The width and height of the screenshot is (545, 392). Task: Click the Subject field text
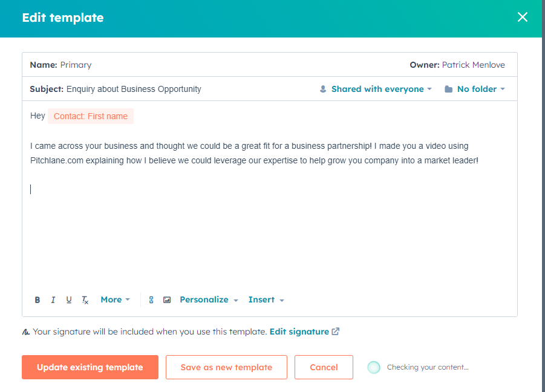point(134,90)
